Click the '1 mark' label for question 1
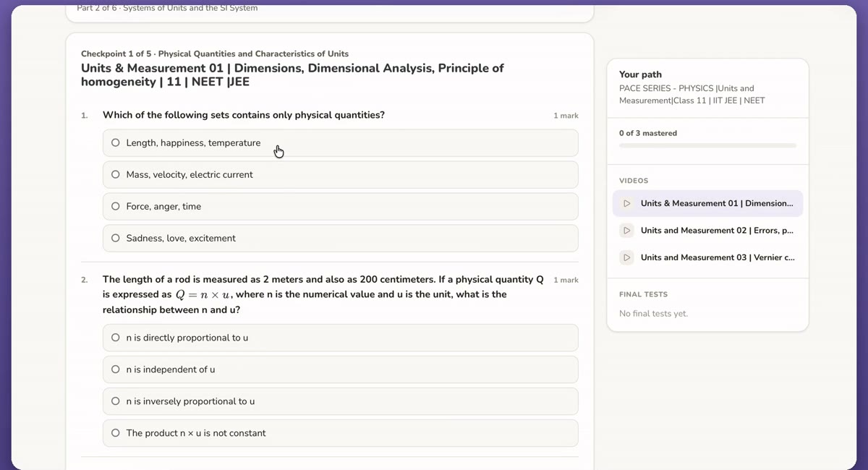The height and width of the screenshot is (470, 868). pos(566,116)
